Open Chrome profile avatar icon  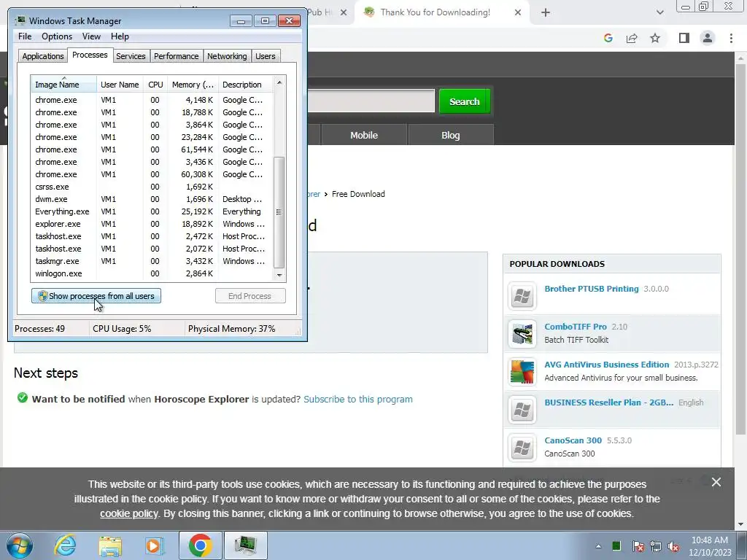pos(708,38)
